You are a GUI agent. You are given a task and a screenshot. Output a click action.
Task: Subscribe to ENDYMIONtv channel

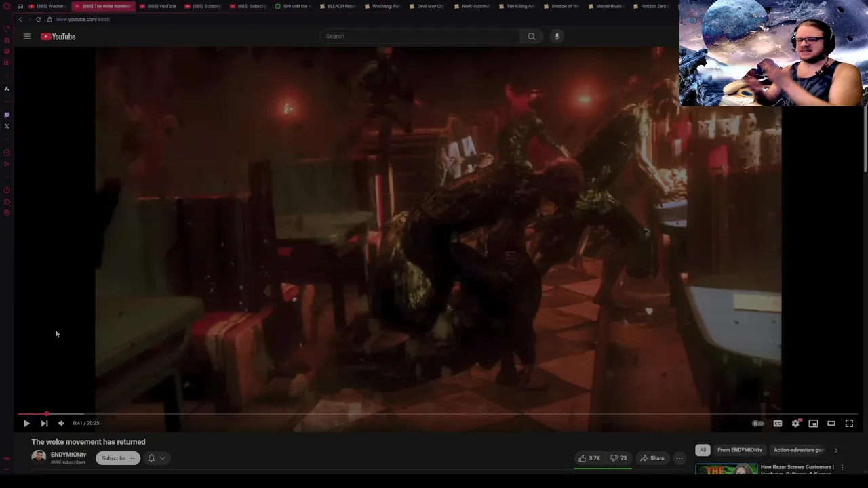pos(118,458)
